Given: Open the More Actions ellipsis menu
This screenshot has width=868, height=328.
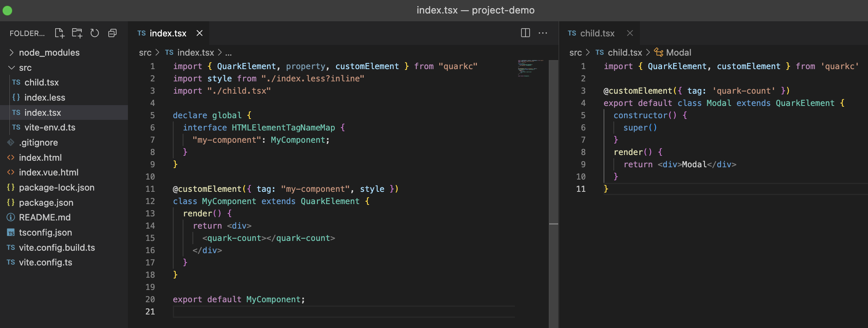Looking at the screenshot, I should 543,33.
